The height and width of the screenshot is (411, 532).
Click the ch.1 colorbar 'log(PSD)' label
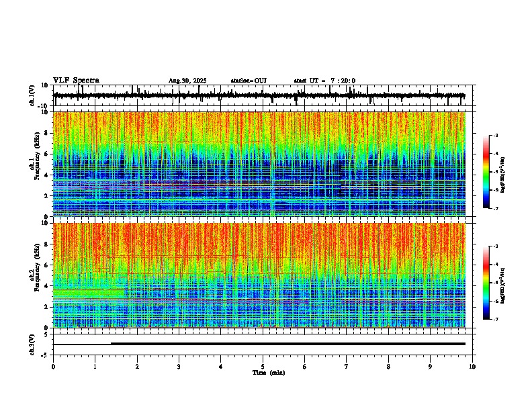point(503,175)
